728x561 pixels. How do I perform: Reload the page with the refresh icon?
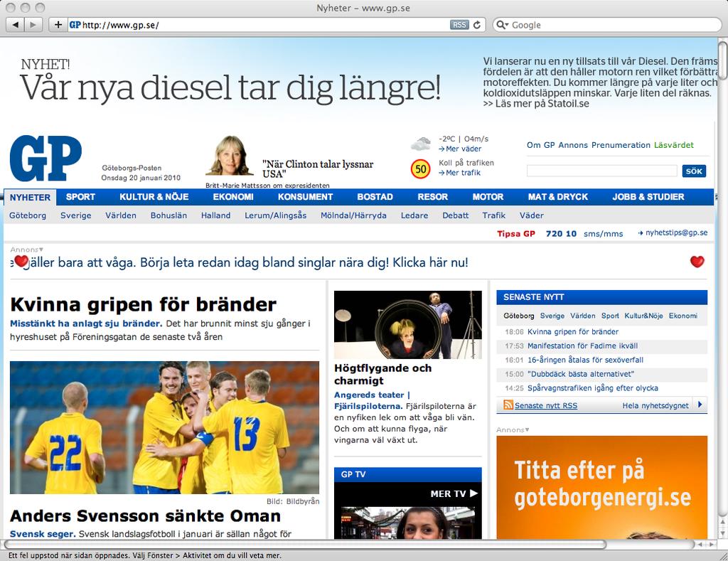(477, 25)
